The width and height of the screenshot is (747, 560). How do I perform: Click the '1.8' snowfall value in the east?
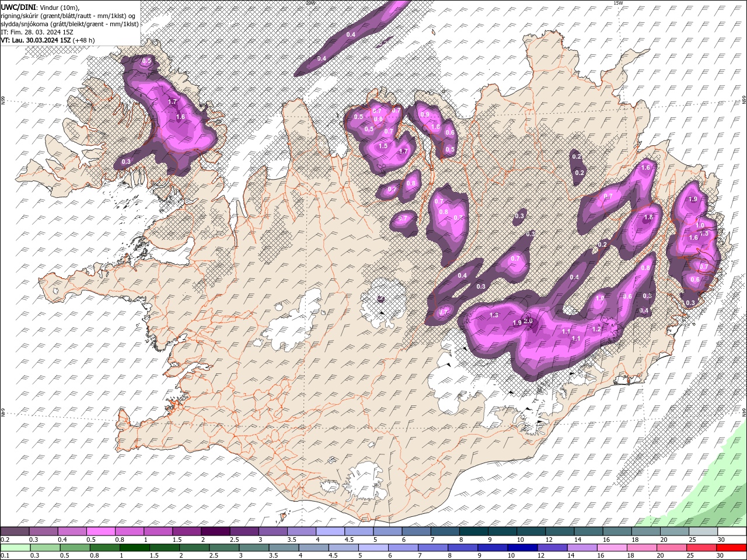(648, 218)
